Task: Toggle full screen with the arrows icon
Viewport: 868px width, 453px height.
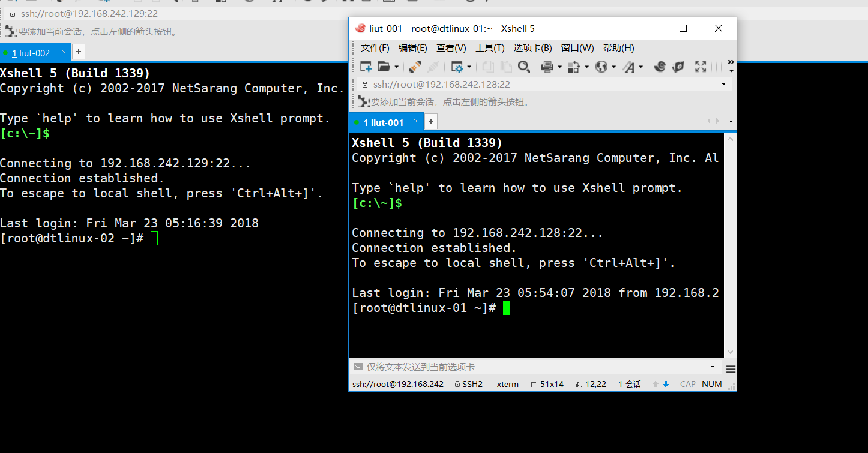Action: pyautogui.click(x=701, y=67)
